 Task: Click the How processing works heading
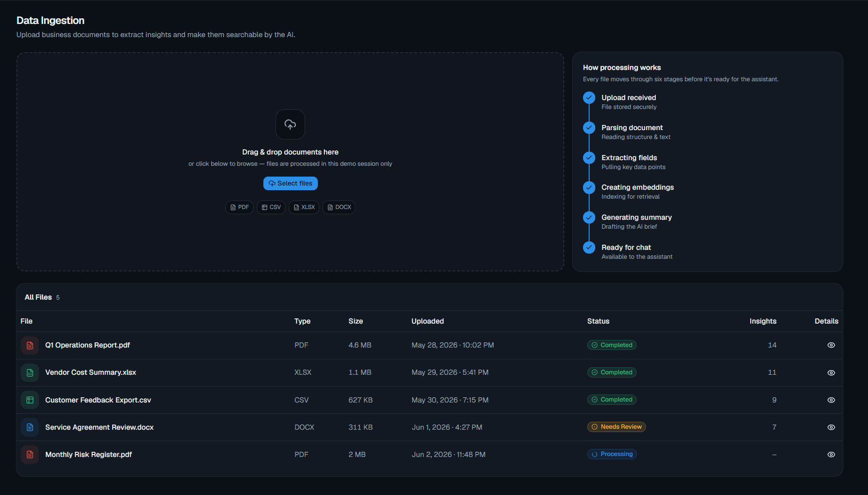[x=622, y=68]
